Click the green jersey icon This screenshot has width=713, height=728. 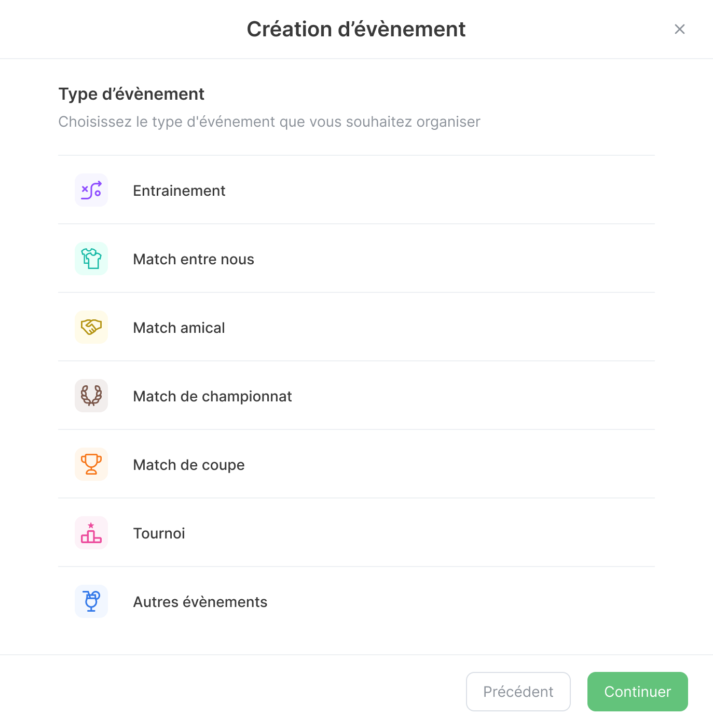[91, 259]
